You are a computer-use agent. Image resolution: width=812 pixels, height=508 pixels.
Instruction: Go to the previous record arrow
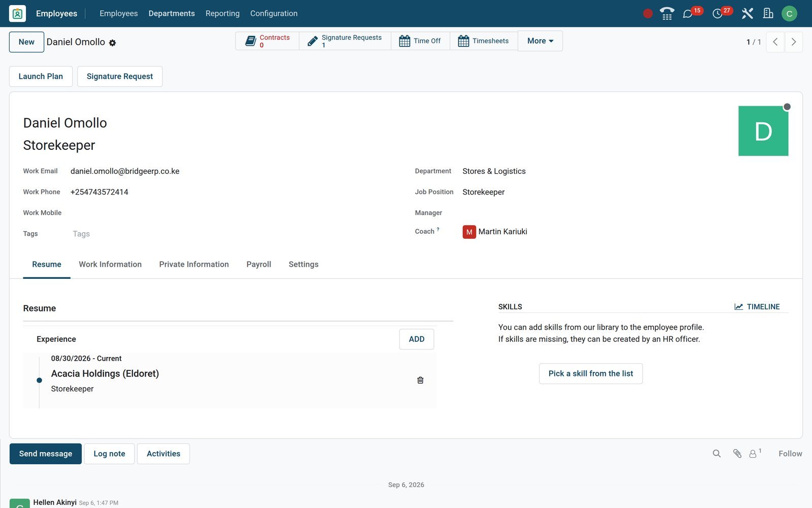775,42
